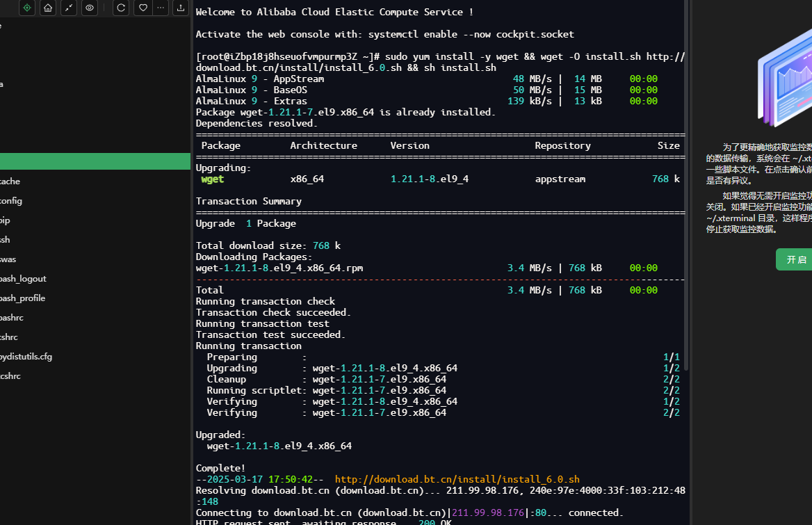Select the file row ending in 'ache'
The width and height of the screenshot is (812, 525).
[95, 181]
